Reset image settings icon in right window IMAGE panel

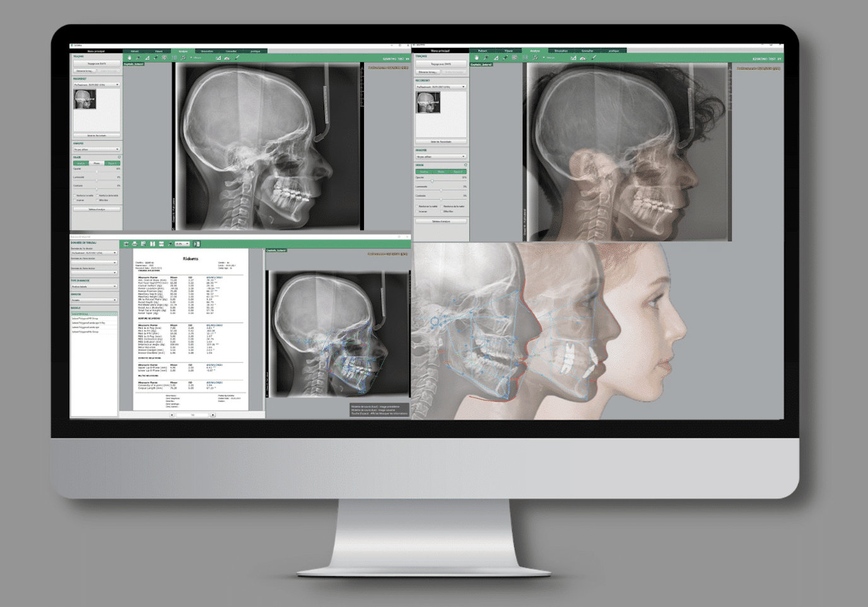click(466, 165)
